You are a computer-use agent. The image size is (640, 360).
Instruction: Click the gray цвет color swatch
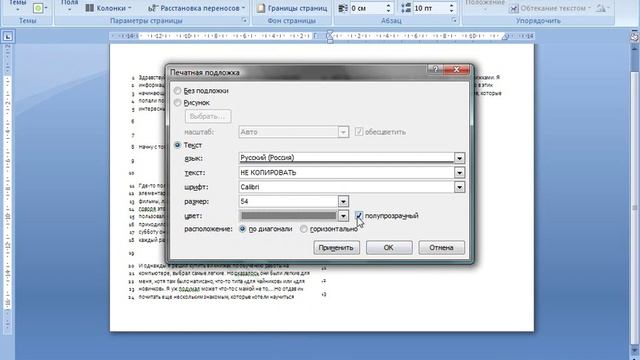point(288,216)
